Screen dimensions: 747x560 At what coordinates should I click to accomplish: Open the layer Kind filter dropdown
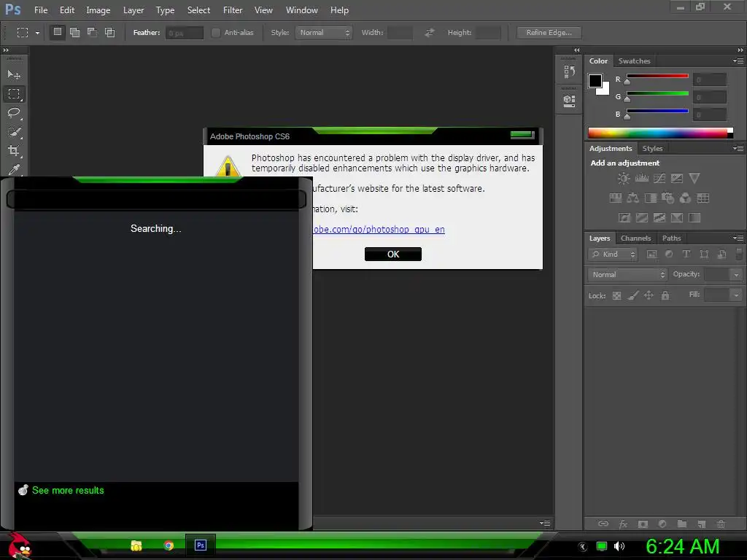[x=613, y=254]
